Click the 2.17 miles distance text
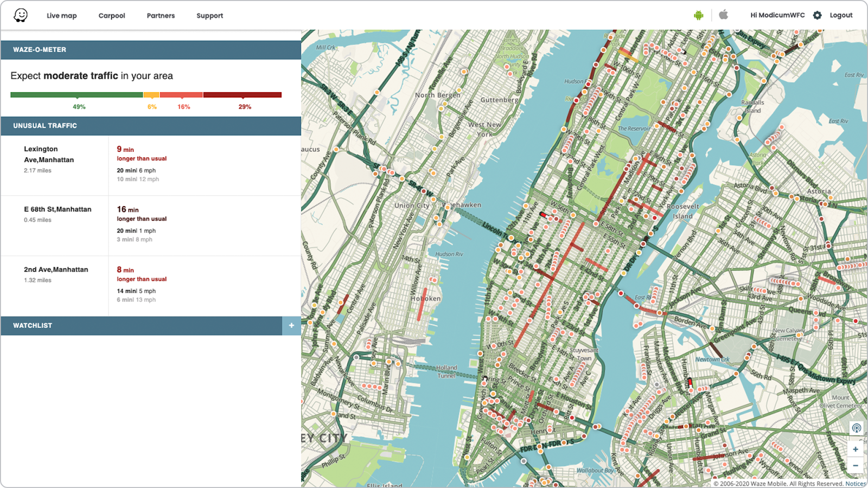Image resolution: width=868 pixels, height=488 pixels. [x=37, y=171]
